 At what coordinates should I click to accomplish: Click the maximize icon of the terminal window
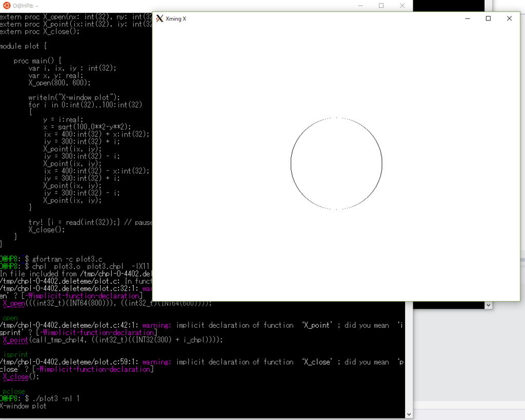coord(381,6)
